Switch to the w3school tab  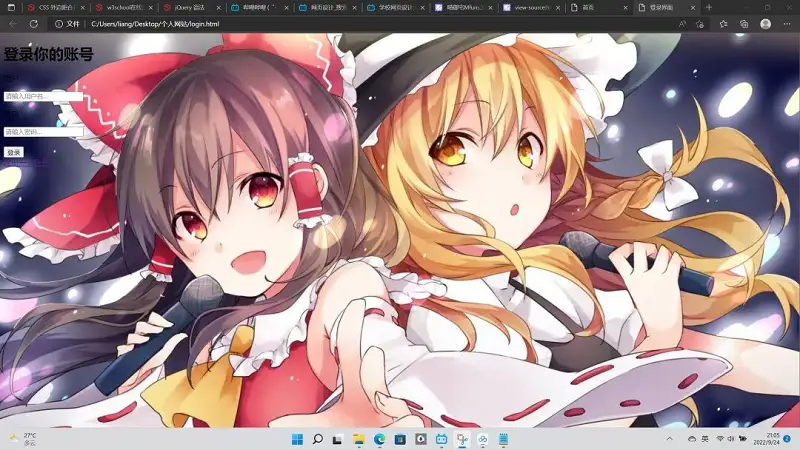pos(122,8)
